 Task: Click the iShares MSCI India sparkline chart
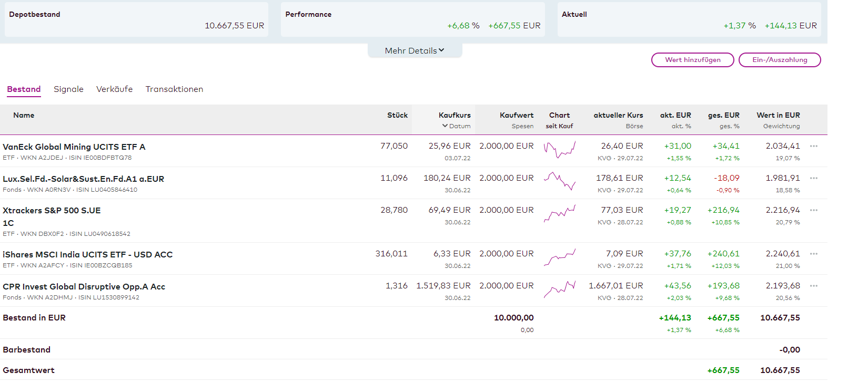(559, 257)
